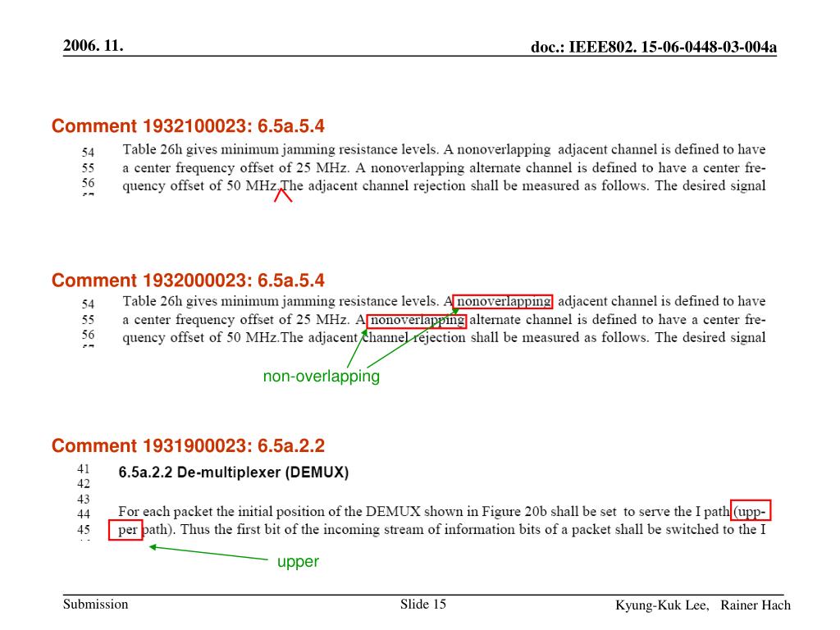Click the green "upper" annotation text
The image size is (840, 630).
(x=298, y=561)
